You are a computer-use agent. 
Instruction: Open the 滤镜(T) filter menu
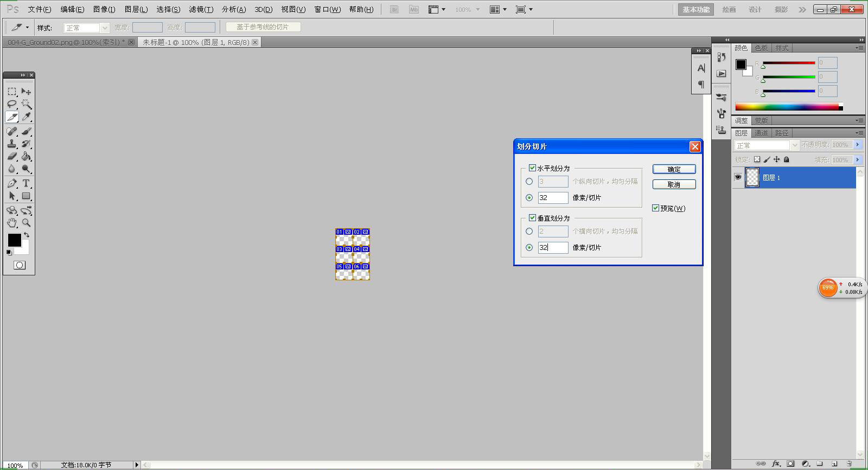tap(201, 9)
